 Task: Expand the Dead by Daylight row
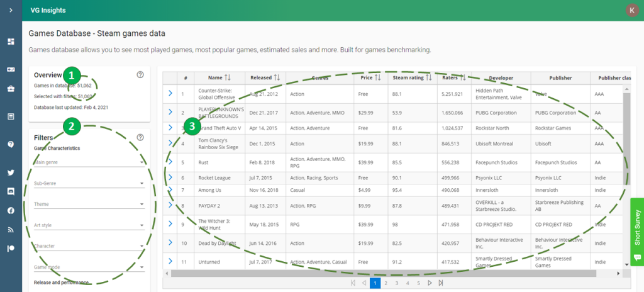coord(170,243)
